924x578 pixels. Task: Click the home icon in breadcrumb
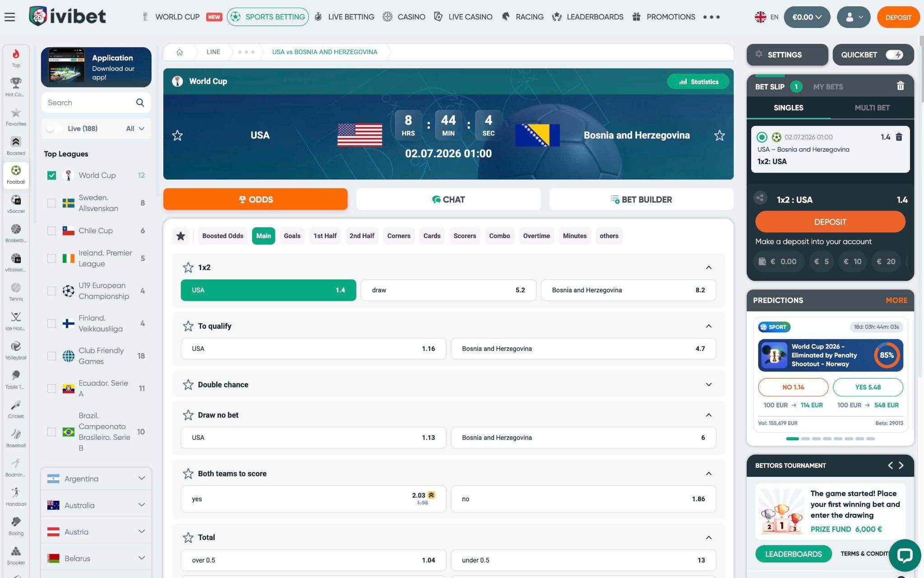pyautogui.click(x=180, y=52)
